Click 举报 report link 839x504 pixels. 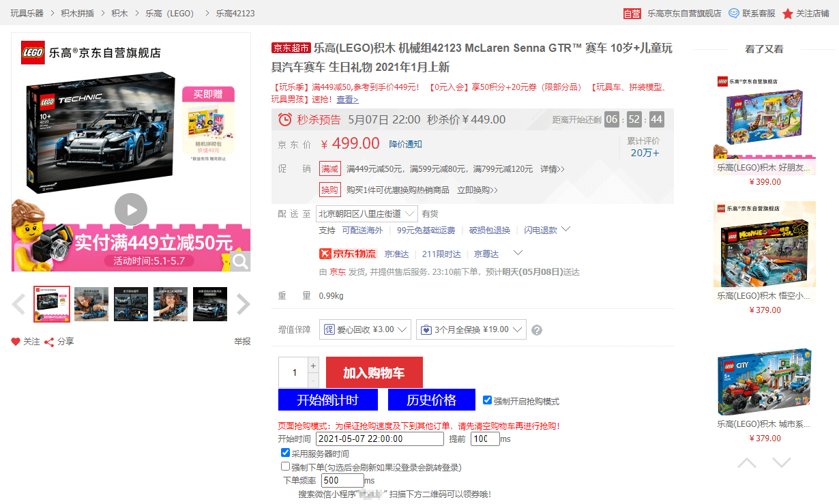(x=243, y=342)
